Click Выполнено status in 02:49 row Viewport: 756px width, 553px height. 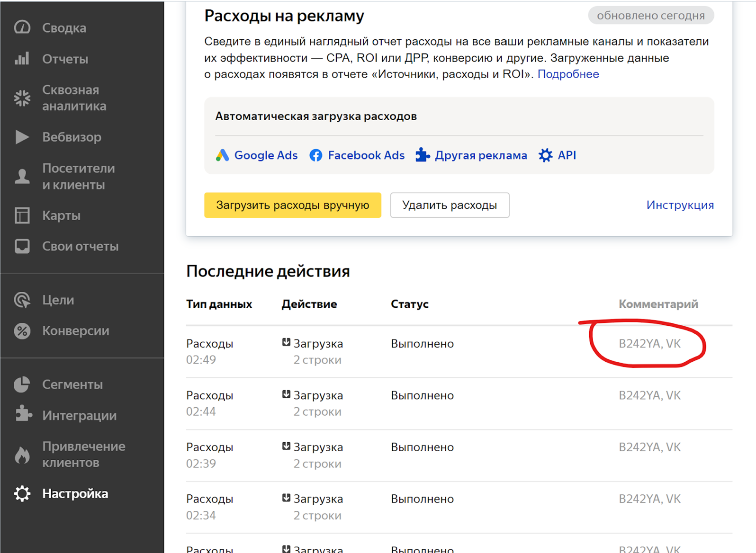pyautogui.click(x=423, y=344)
